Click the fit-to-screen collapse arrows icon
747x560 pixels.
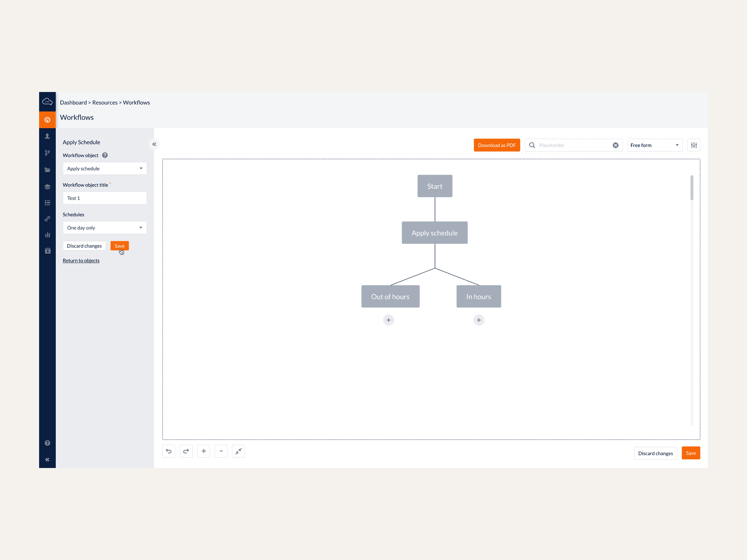click(x=238, y=451)
